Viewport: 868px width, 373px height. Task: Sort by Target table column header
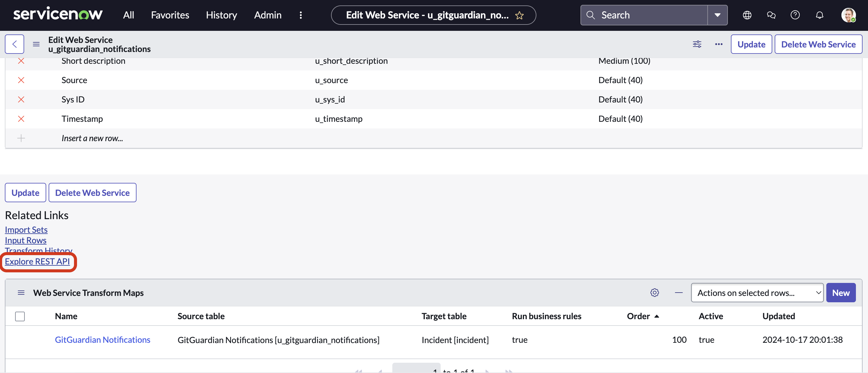pyautogui.click(x=444, y=316)
